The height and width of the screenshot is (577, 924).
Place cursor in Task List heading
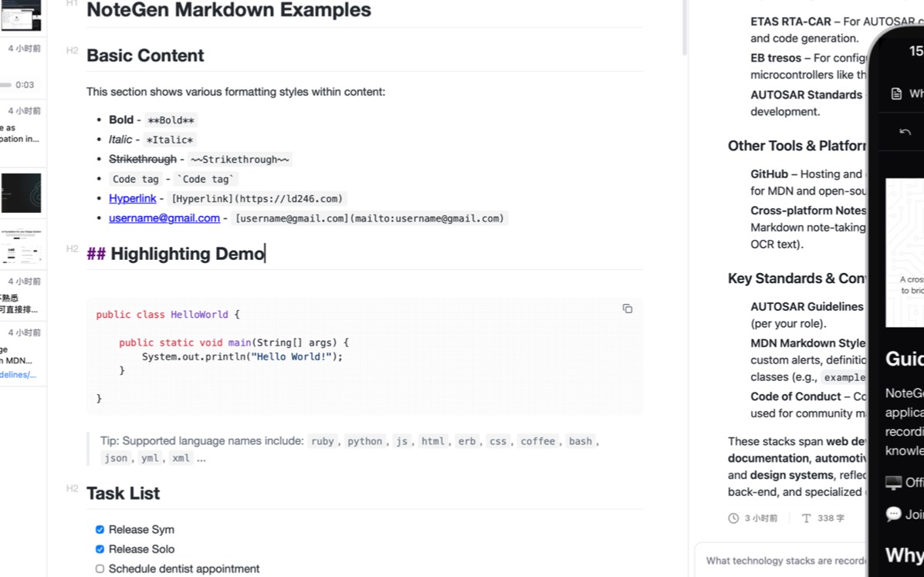(x=124, y=494)
